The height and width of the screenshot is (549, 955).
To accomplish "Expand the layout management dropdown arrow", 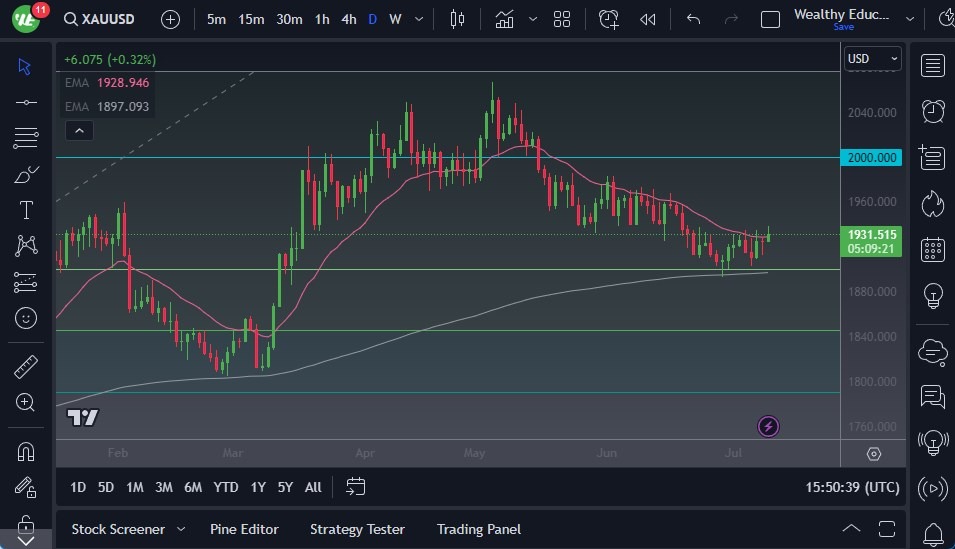I will 910,19.
